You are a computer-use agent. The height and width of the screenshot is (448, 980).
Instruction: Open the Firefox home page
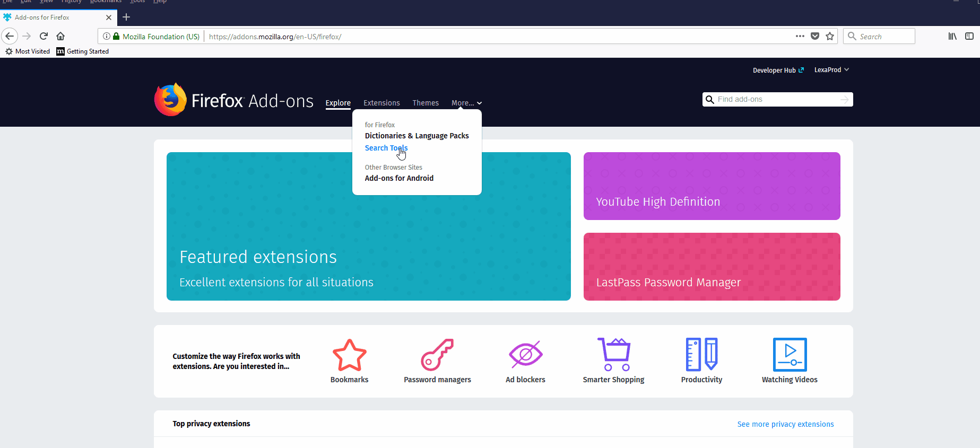[60, 36]
